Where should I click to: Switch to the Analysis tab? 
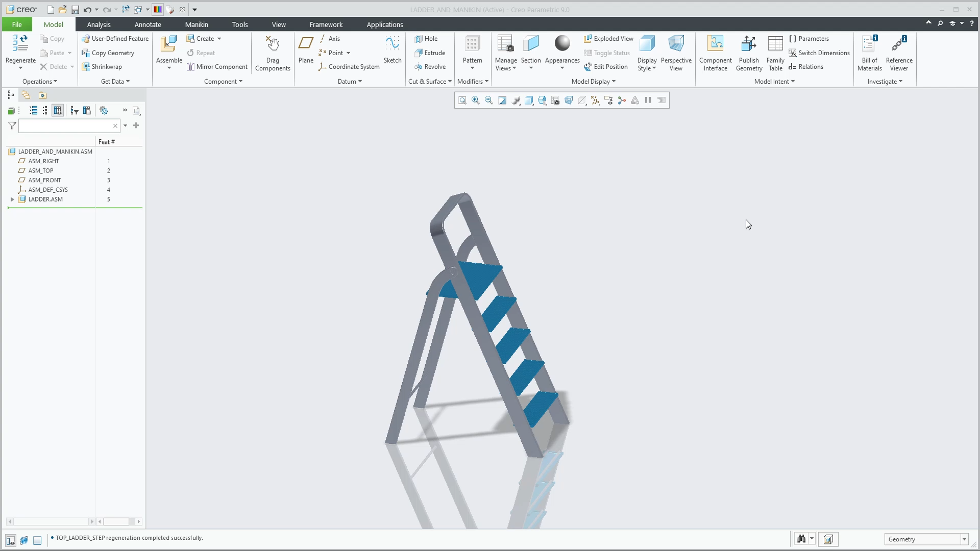99,24
